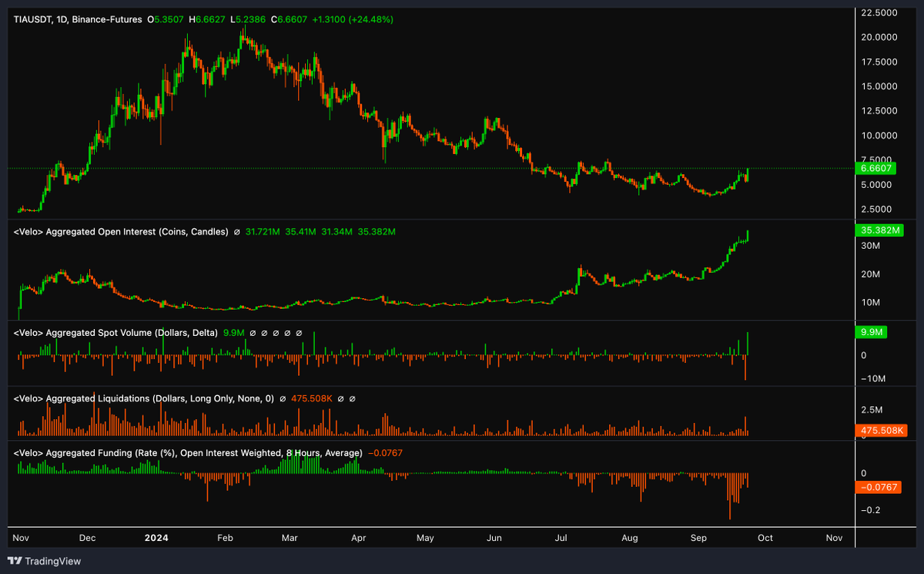
Task: Click the 475.508K value in Liquidations legend
Action: click(311, 398)
